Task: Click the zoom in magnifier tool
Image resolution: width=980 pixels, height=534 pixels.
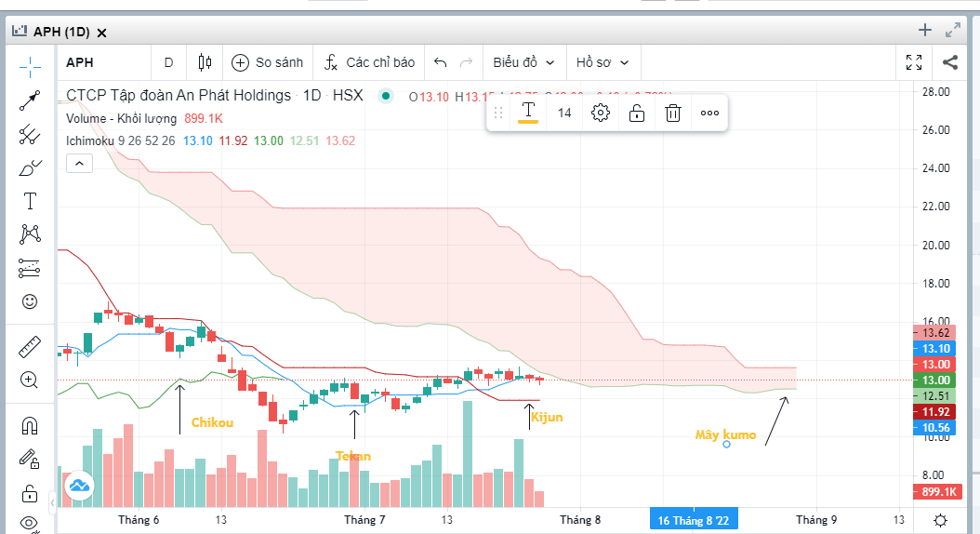Action: pyautogui.click(x=30, y=380)
